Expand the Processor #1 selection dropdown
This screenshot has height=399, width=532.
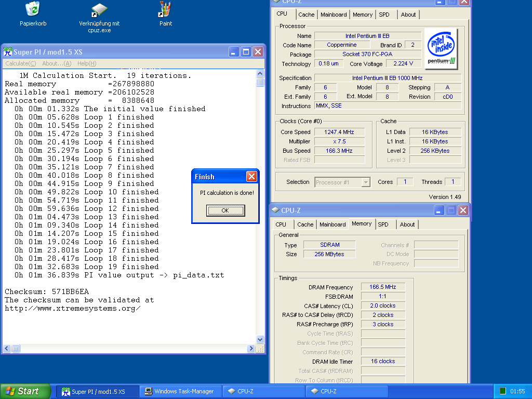point(365,182)
